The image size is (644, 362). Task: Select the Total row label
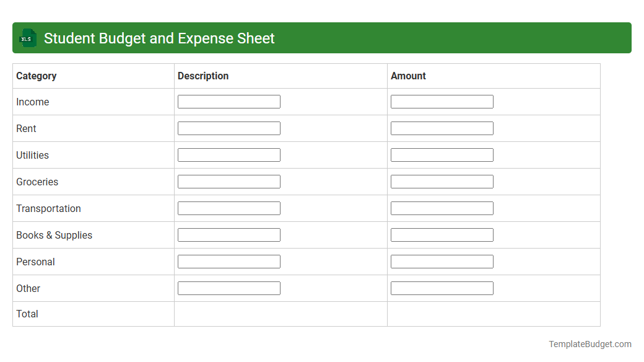coord(27,314)
